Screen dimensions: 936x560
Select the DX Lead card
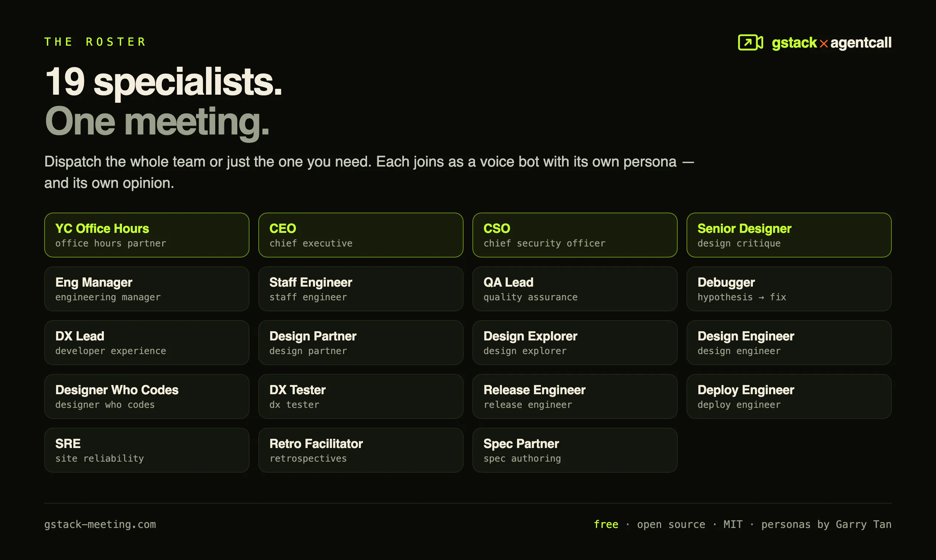pos(147,343)
